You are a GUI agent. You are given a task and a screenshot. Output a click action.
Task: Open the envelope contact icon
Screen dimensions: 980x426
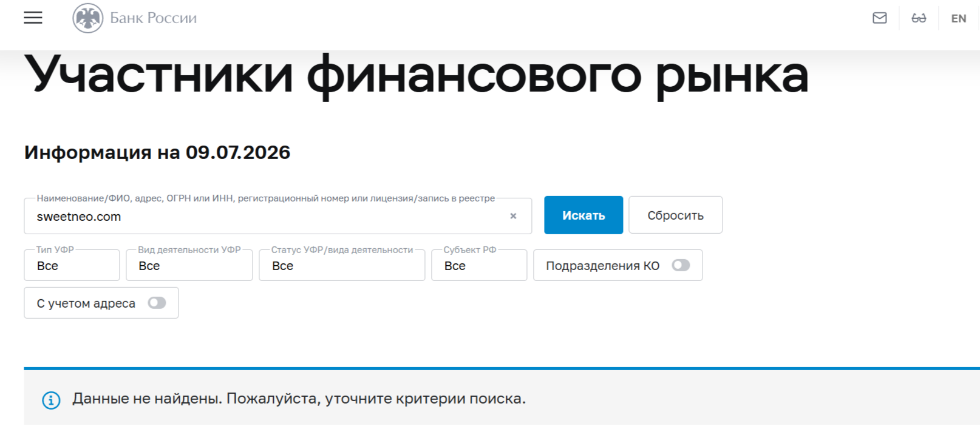[x=880, y=18]
